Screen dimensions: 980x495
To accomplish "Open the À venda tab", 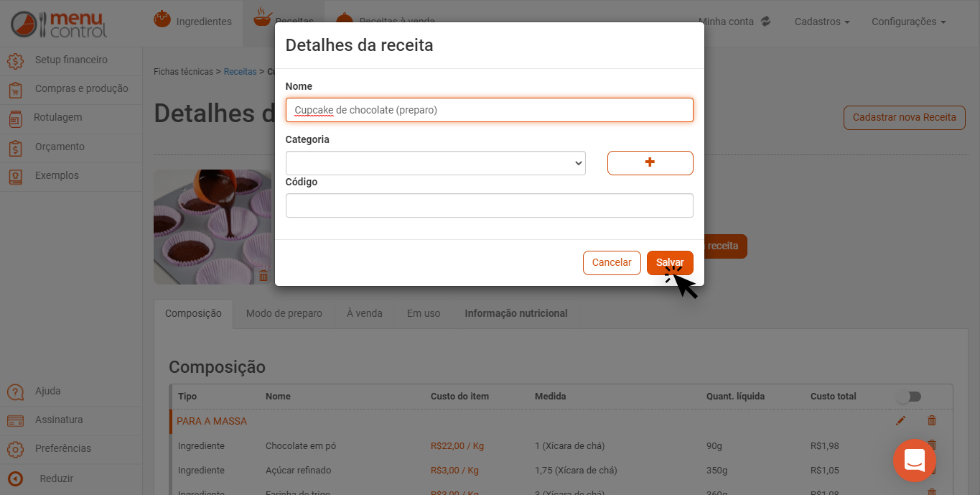I will [365, 314].
